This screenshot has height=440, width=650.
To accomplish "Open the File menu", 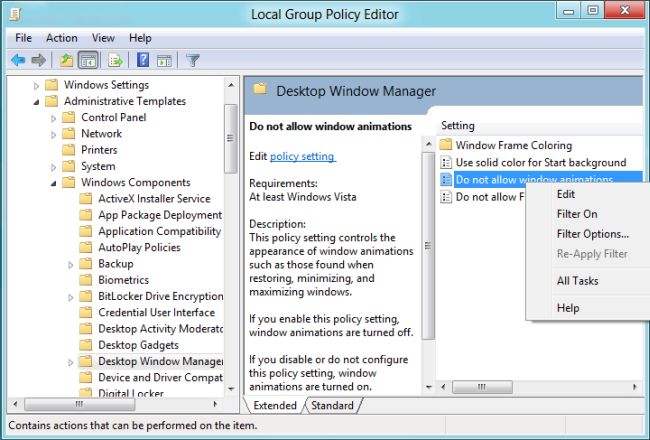I will tap(24, 38).
